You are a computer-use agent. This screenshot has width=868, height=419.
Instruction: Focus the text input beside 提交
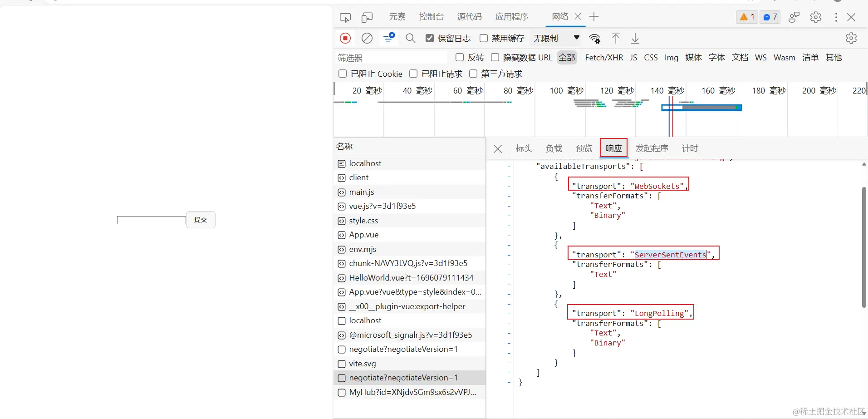[152, 220]
